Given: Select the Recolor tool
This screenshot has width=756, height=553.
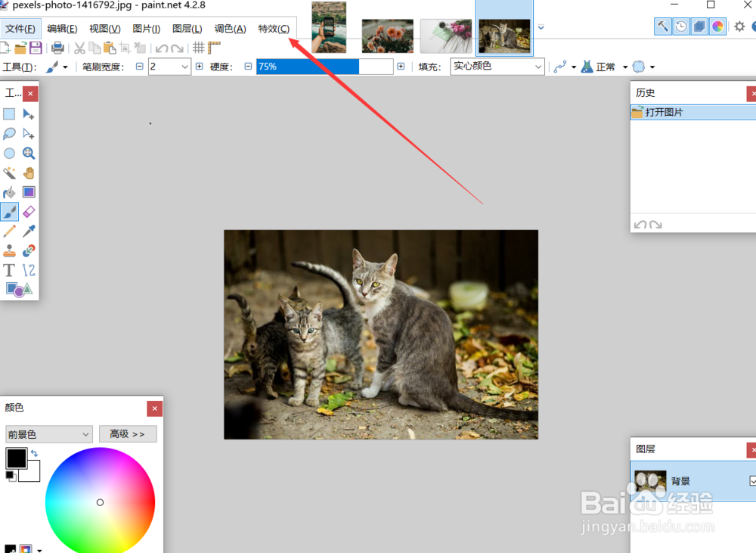Looking at the screenshot, I should 29,250.
